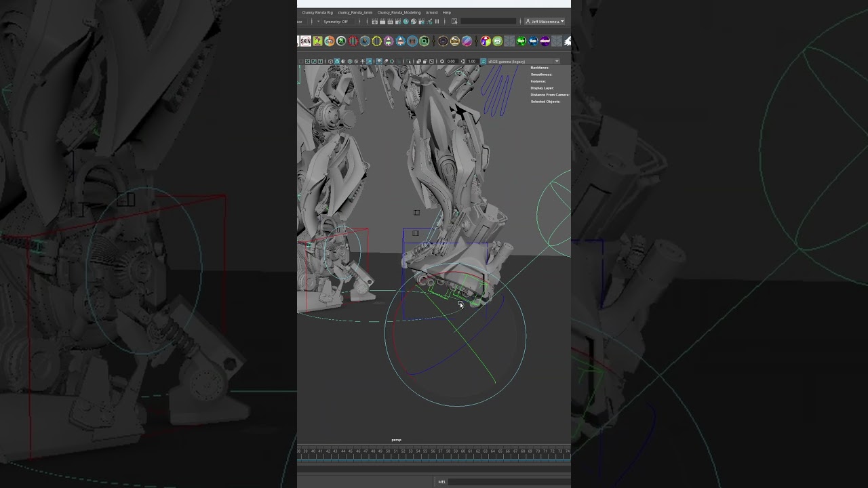
Task: Click the Backfaces label in heads-up display
Action: click(x=540, y=68)
